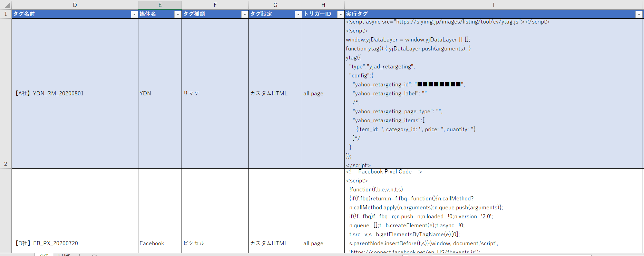Screen dimensions: 644x256
Task: Select the YDN media cell
Action: pyautogui.click(x=160, y=94)
